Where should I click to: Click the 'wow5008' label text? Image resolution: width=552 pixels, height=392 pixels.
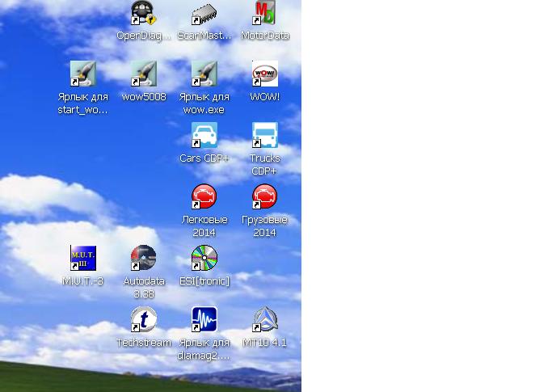click(144, 97)
